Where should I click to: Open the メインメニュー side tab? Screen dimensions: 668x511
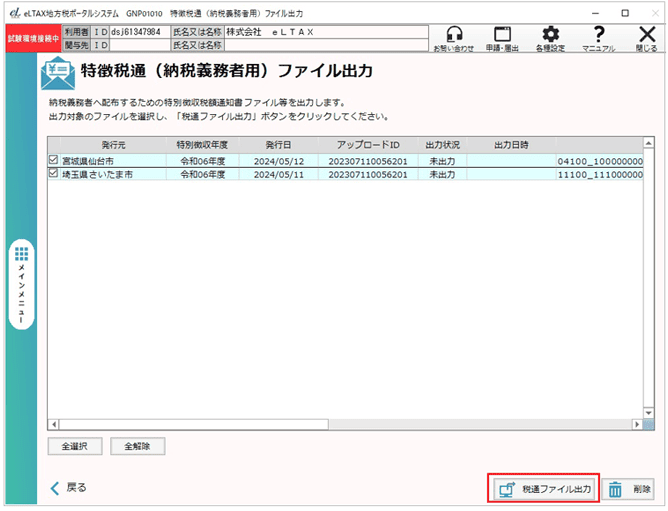pos(21,284)
